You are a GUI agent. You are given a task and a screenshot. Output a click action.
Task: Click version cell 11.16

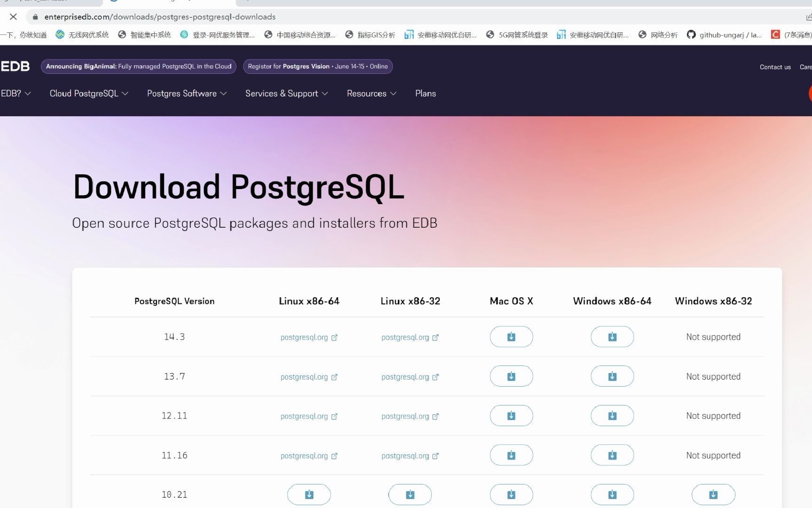[x=174, y=455]
